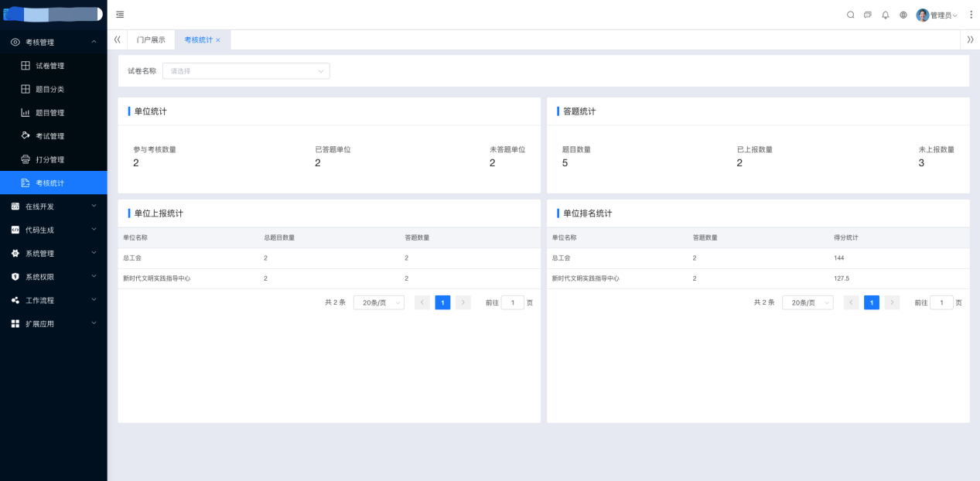
Task: Click the report icon beside 考核统计
Action: [x=26, y=183]
